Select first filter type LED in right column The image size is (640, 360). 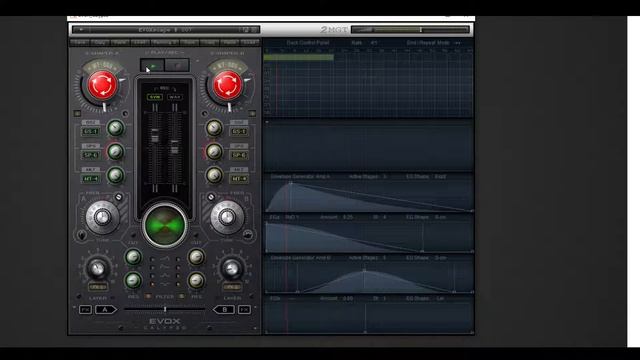point(178,259)
